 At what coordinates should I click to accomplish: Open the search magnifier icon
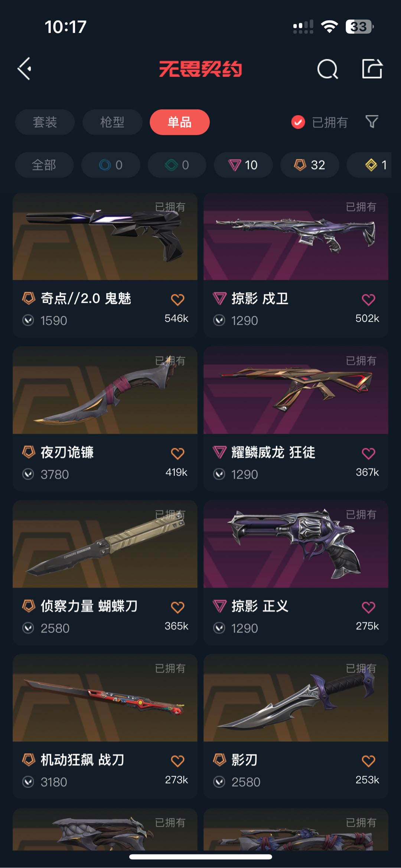327,69
